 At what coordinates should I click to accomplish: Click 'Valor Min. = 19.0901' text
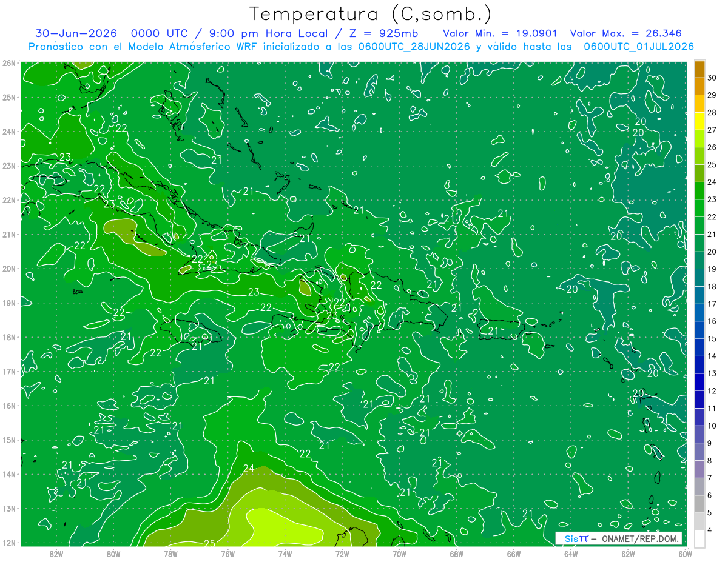coord(500,33)
